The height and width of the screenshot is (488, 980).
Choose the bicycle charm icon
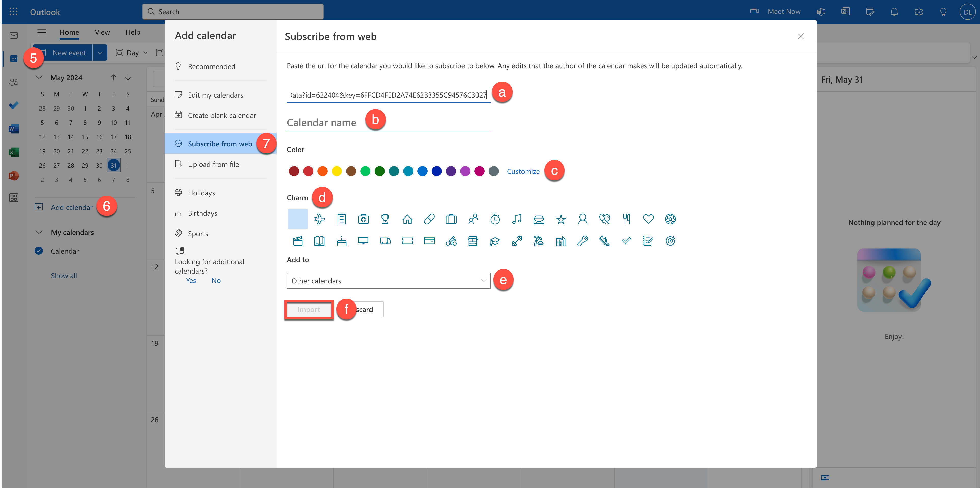(x=451, y=241)
